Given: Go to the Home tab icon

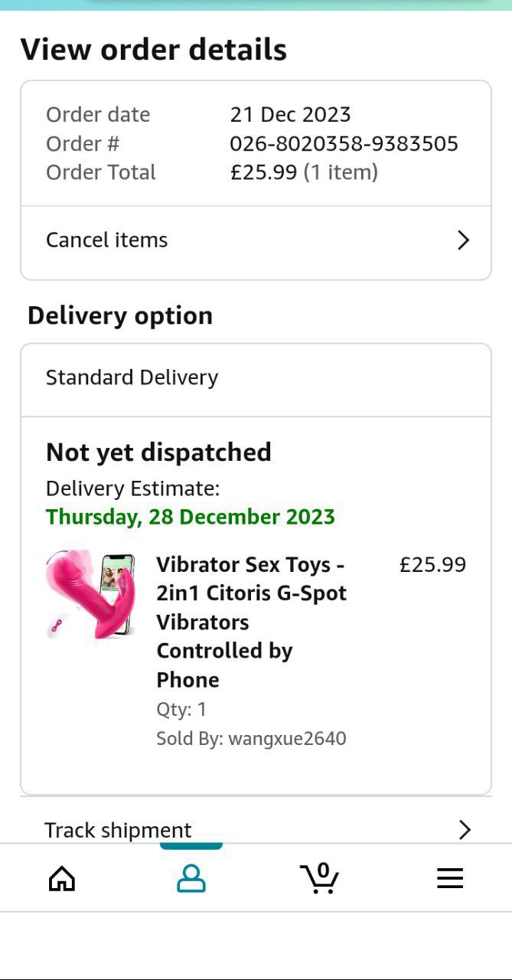Looking at the screenshot, I should click(x=62, y=878).
